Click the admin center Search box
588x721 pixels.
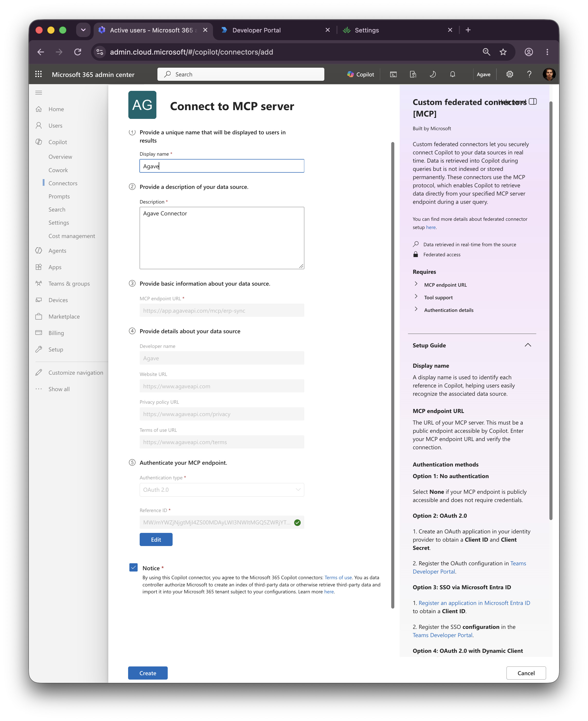(x=240, y=74)
